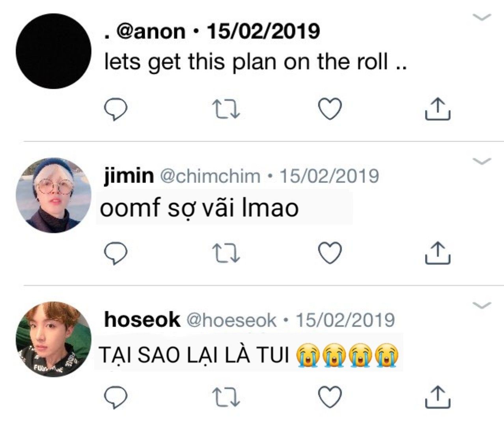
Task: Reply to hoseok's tweet
Action: [115, 397]
